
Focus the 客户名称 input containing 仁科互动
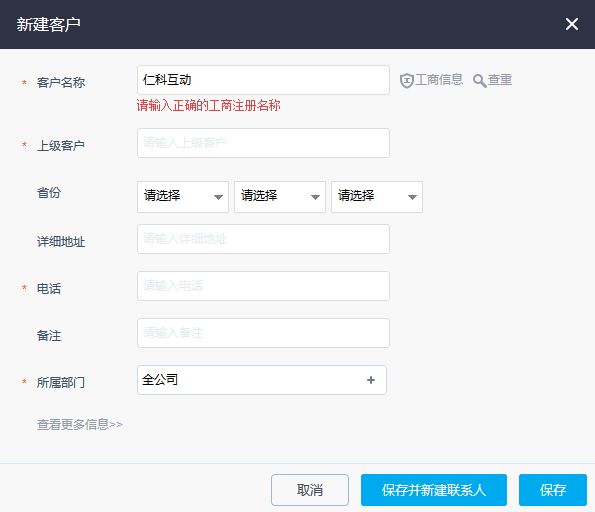[x=263, y=80]
